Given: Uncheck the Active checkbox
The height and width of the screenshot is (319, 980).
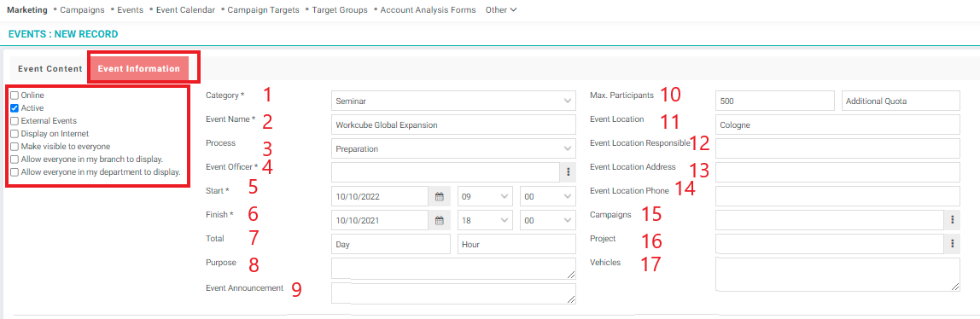Looking at the screenshot, I should [x=15, y=108].
